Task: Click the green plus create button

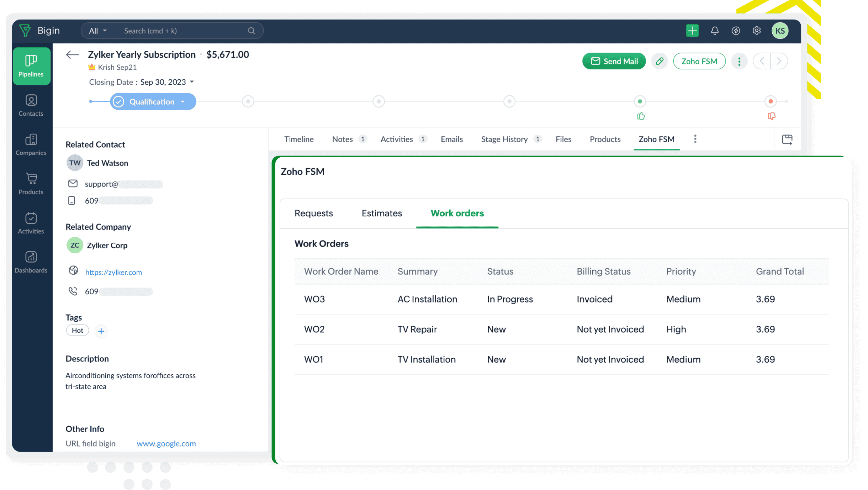Action: [692, 31]
